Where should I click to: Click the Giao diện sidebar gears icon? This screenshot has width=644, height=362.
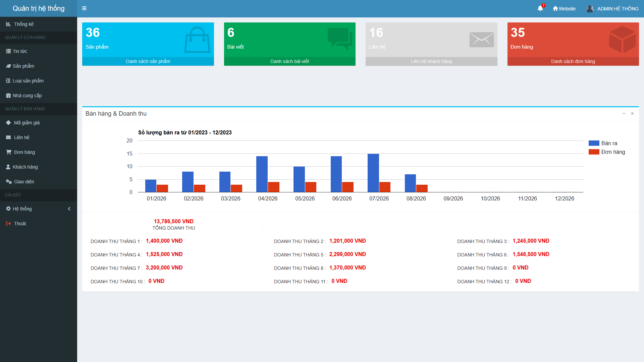(9, 182)
